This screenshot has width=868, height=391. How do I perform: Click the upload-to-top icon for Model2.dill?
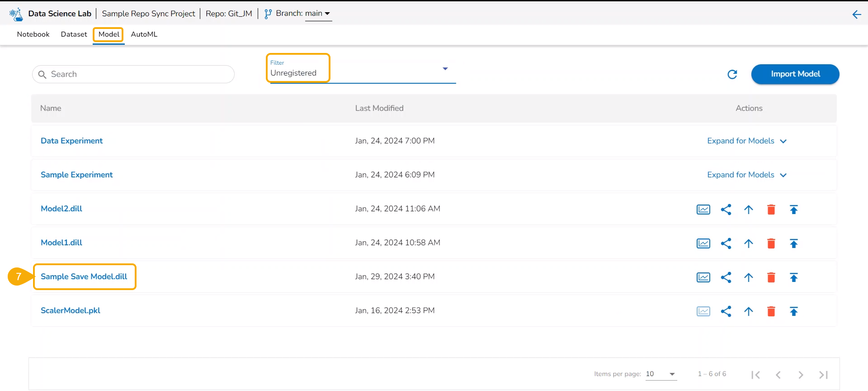[793, 210]
